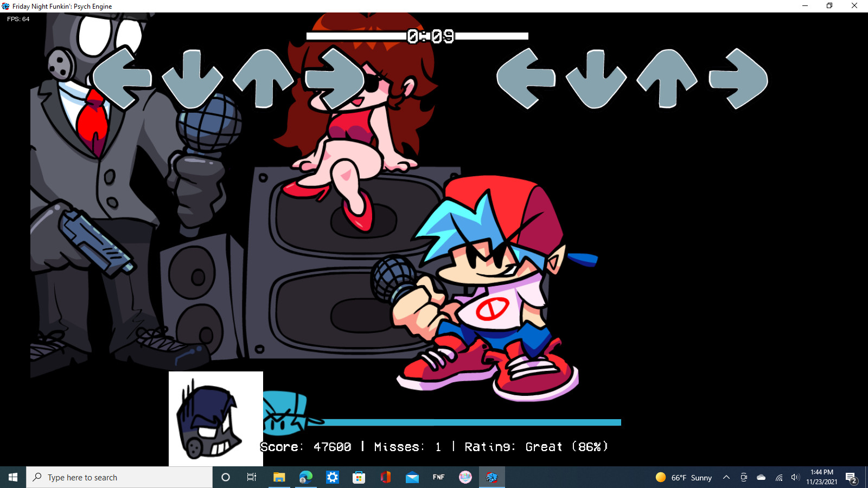Click the song time progress bar

click(x=417, y=36)
